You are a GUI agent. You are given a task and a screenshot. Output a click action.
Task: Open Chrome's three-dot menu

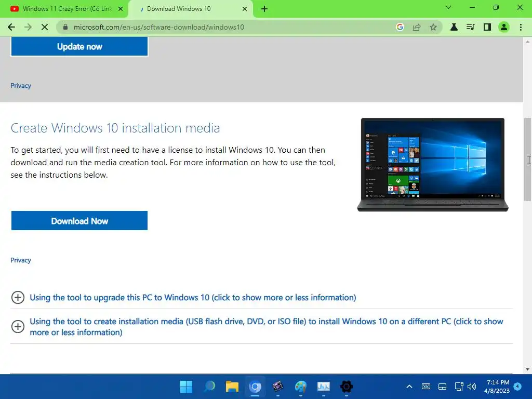[521, 27]
